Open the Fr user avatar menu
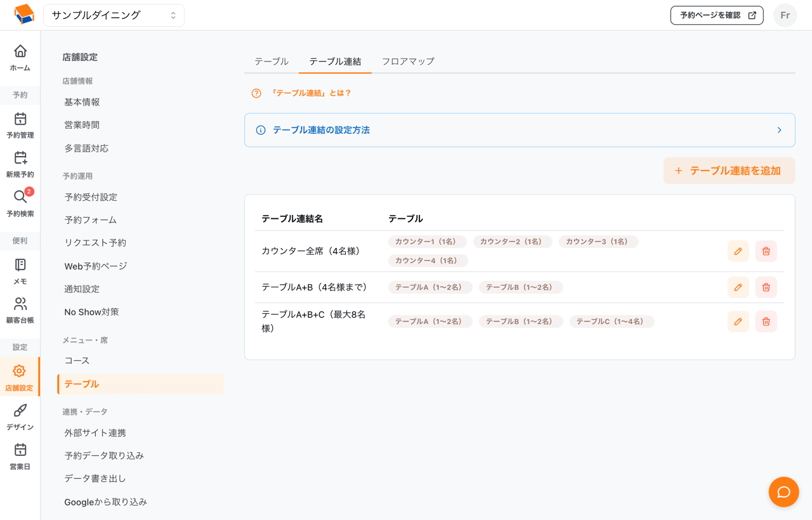This screenshot has height=520, width=812. click(x=785, y=15)
